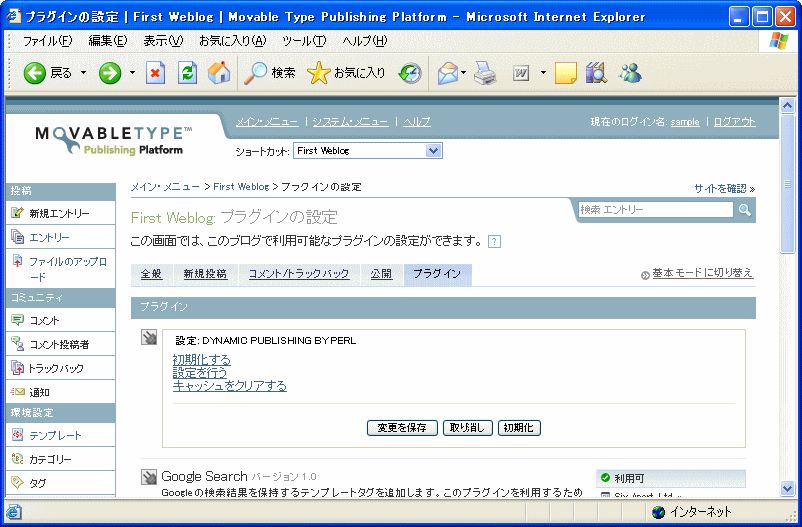Screen dimensions: 802x527
Task: Click the ログアウト link
Action: [x=734, y=122]
